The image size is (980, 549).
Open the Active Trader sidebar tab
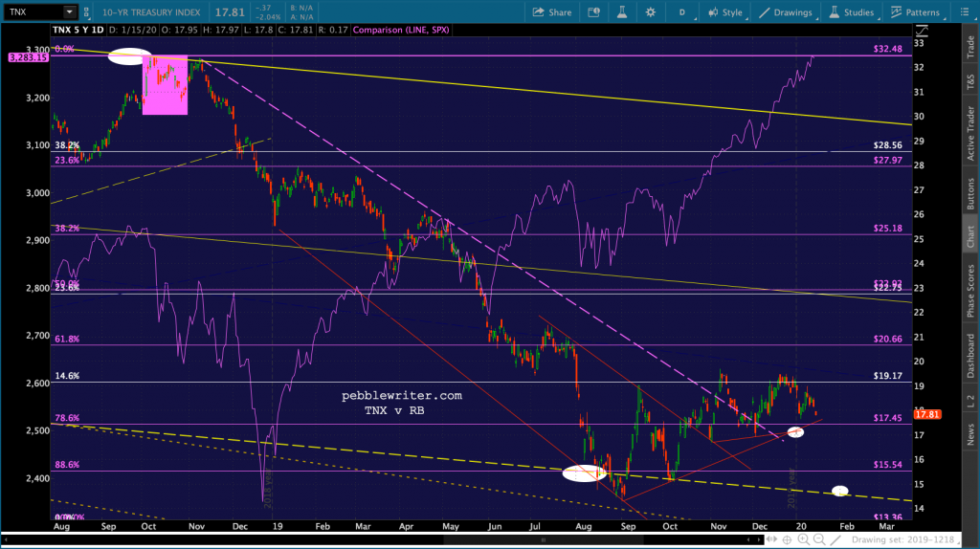[970, 133]
